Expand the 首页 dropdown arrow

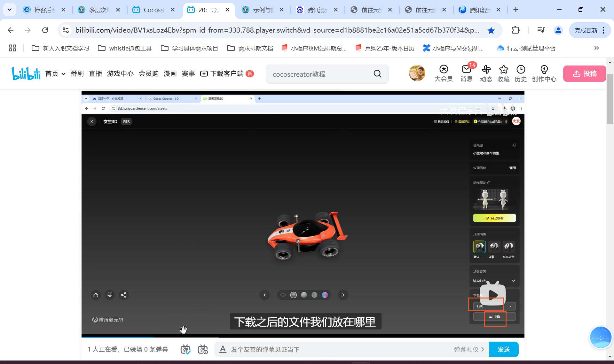tap(63, 74)
